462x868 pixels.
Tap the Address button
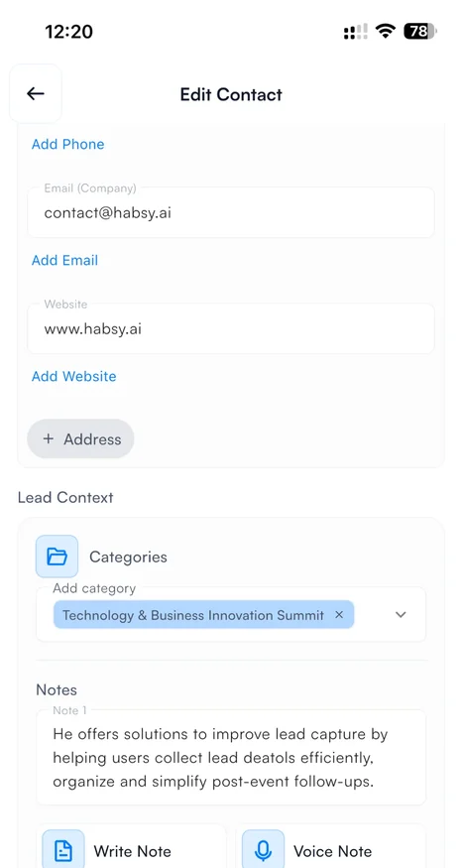point(80,439)
